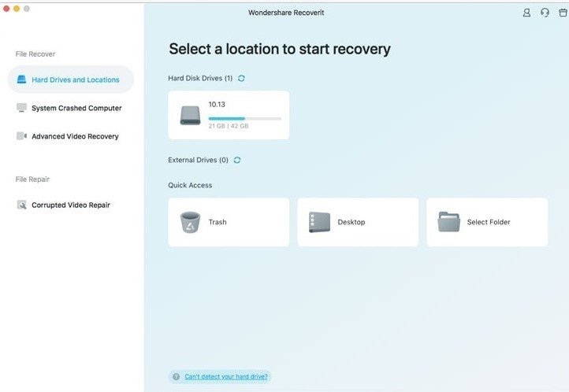Image resolution: width=569 pixels, height=392 pixels.
Task: Click the 21 GB | 42 GB text
Action: point(229,126)
